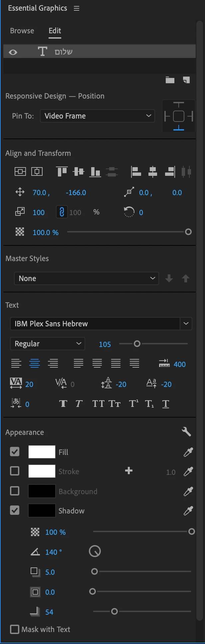Open the Pin To Video Frame dropdown
The width and height of the screenshot is (205, 644).
(97, 116)
